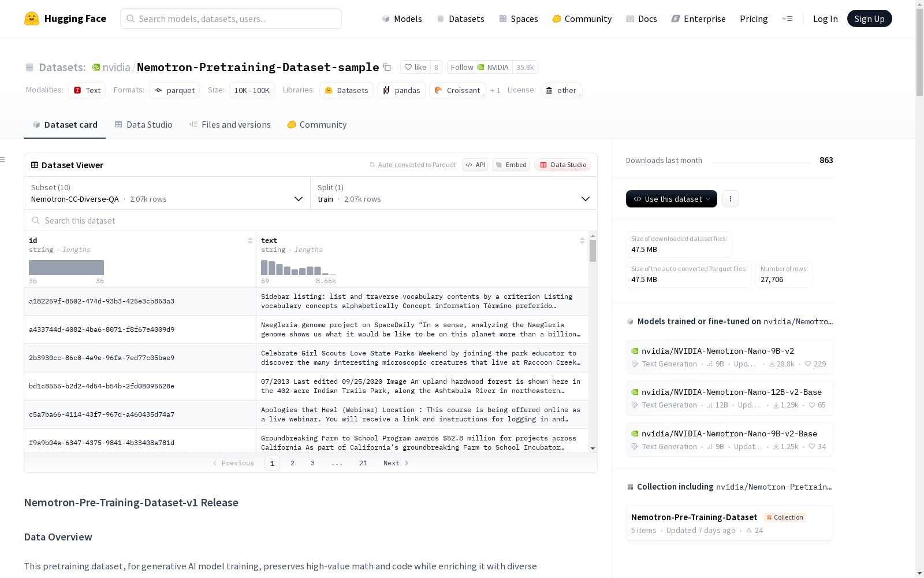Image resolution: width=924 pixels, height=578 pixels.
Task: Open the three-dot options menu
Action: pyautogui.click(x=731, y=199)
